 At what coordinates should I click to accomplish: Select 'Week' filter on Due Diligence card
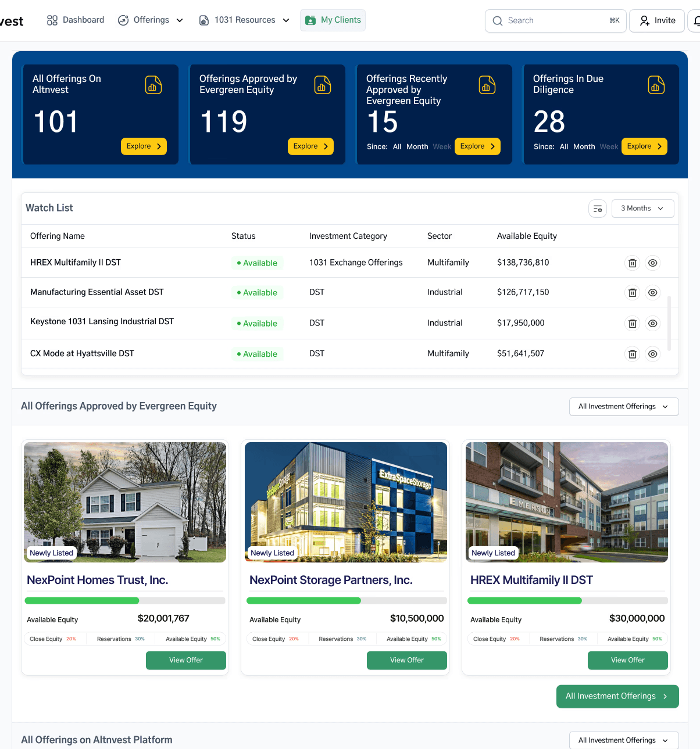pos(609,147)
